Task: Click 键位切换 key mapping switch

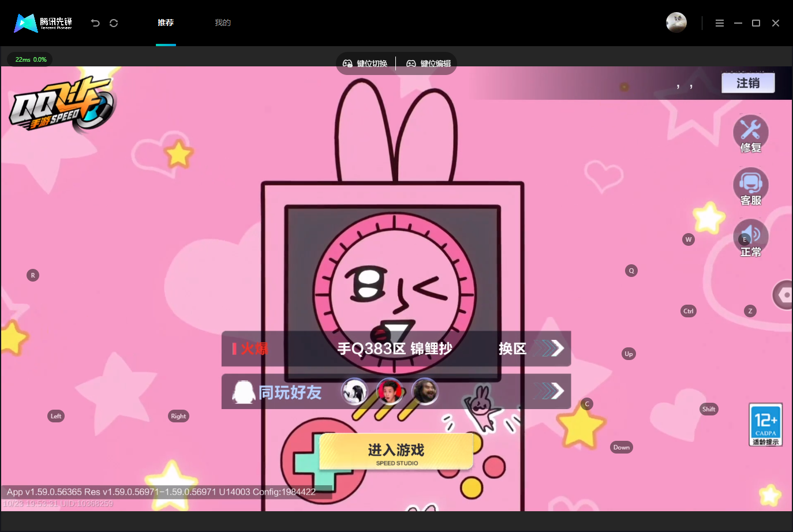Action: [x=365, y=63]
